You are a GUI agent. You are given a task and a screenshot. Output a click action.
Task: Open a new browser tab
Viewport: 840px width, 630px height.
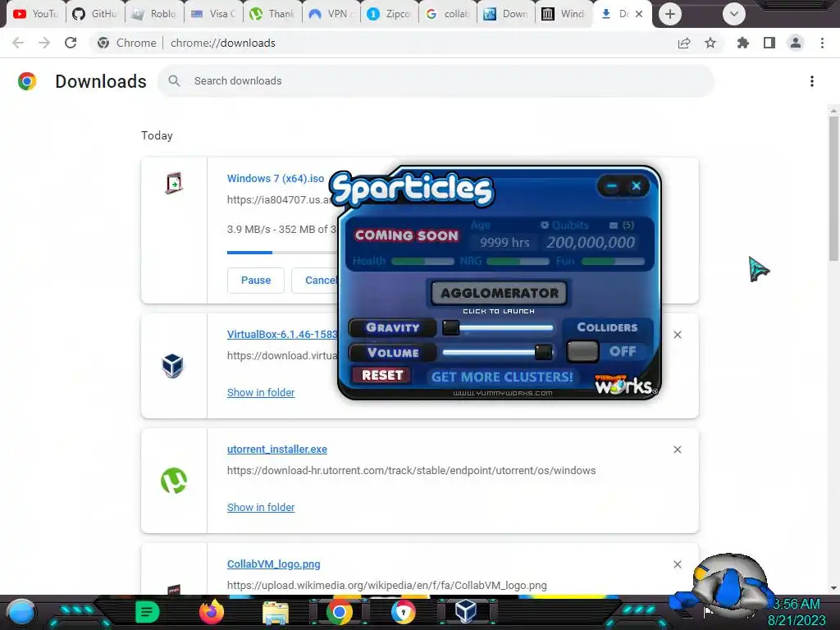coord(669,14)
